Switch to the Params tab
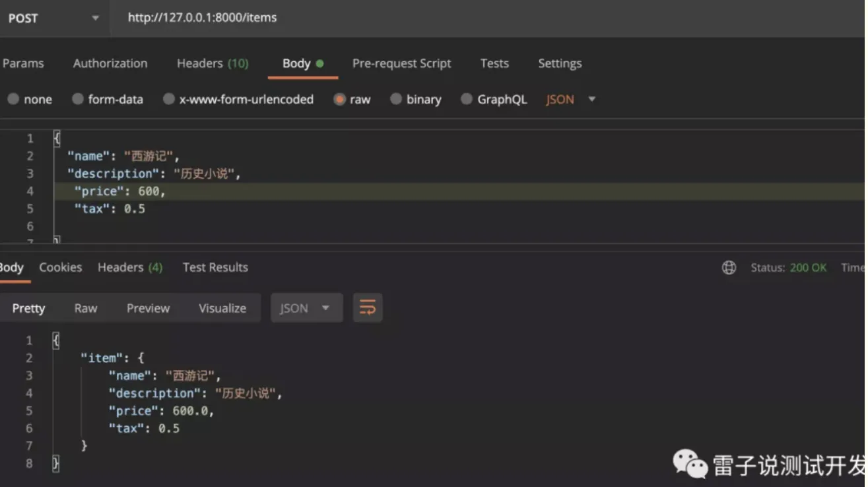This screenshot has width=868, height=487. [x=23, y=63]
